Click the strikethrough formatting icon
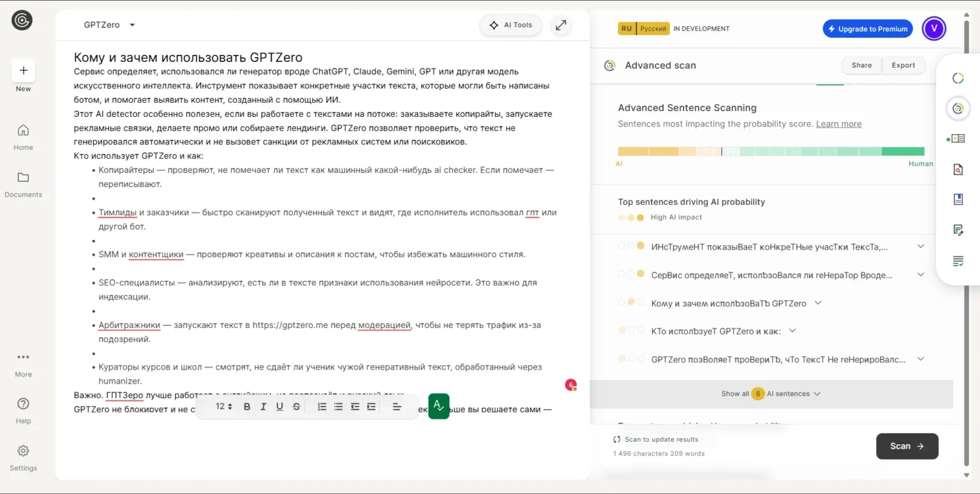 [x=296, y=407]
